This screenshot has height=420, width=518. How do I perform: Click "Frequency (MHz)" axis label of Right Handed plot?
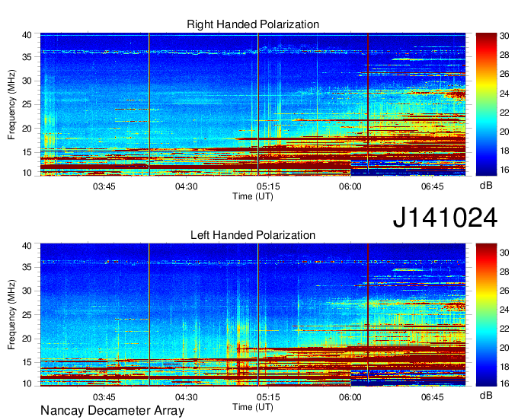(x=11, y=104)
